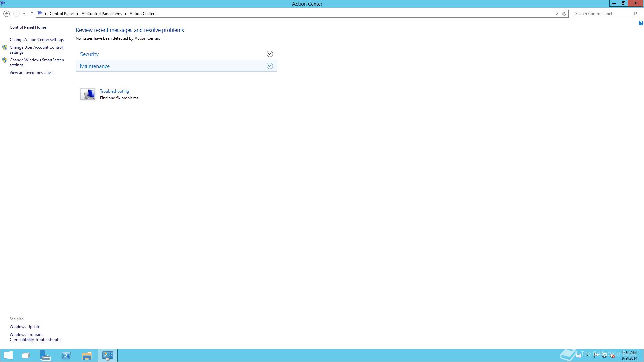Expand the Maintenance section chevron
Screen dimensions: 644x362
(x=270, y=66)
